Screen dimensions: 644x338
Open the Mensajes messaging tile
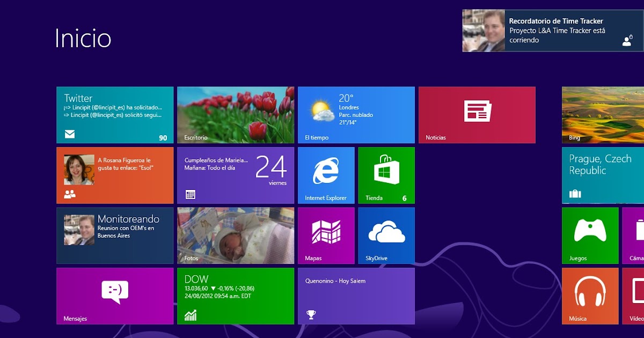click(x=115, y=296)
